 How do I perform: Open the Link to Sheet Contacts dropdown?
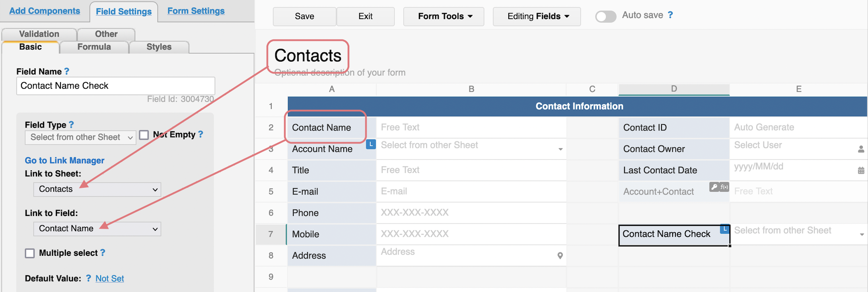pos(97,189)
